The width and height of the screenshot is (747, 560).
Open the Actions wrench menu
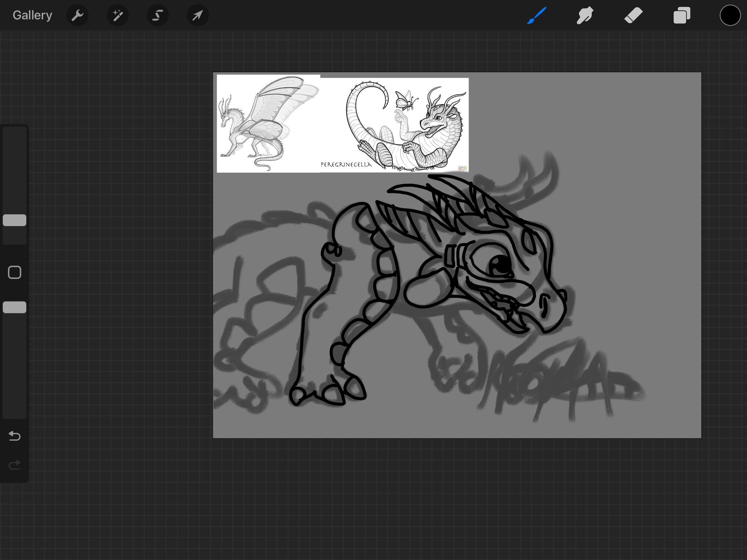77,15
